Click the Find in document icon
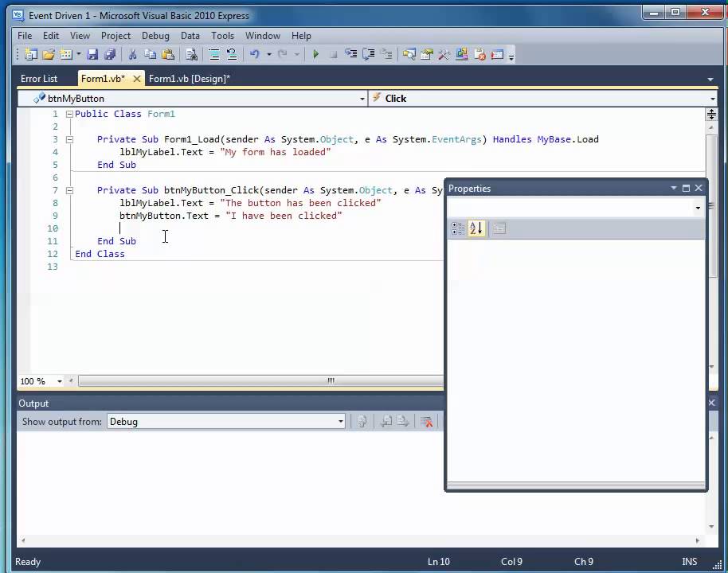Viewport: 728px width, 573px height. point(191,55)
